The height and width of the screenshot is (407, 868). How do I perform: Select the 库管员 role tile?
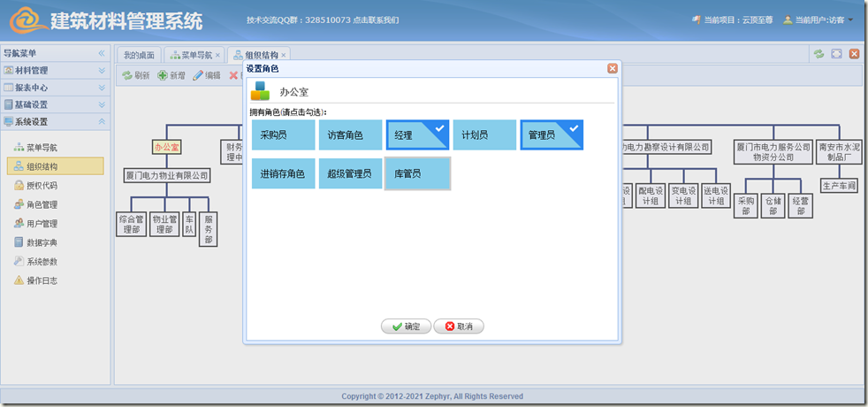point(417,173)
